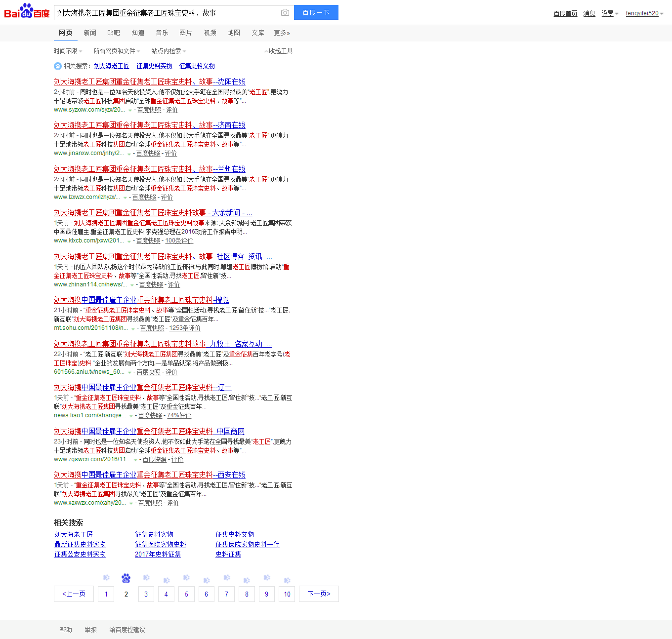Click 1253条评价 on the sohu result

click(x=185, y=328)
